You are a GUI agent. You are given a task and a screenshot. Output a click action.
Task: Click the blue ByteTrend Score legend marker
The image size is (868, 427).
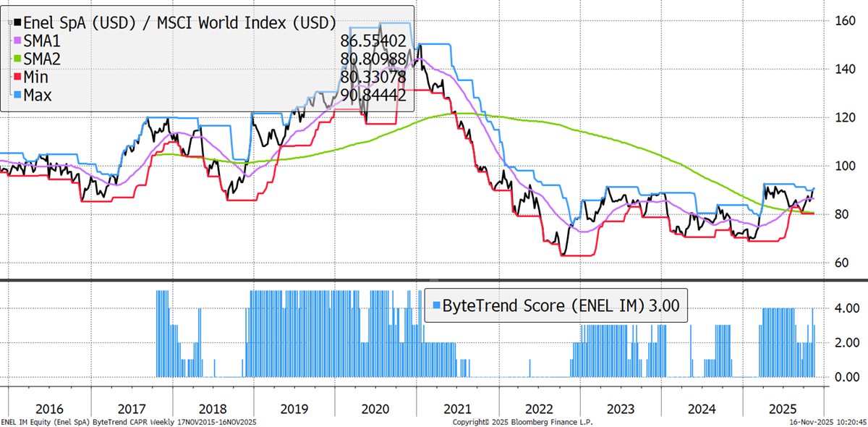(x=436, y=305)
